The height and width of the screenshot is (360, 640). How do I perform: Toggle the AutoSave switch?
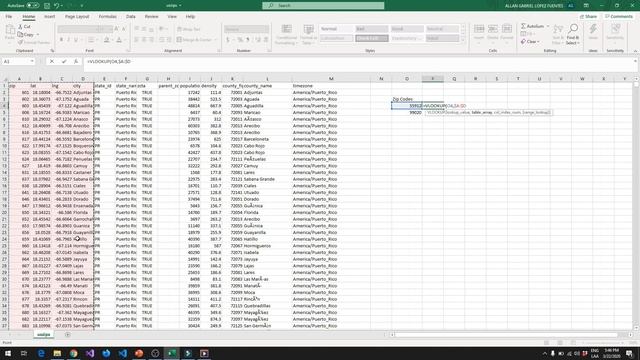[33, 6]
